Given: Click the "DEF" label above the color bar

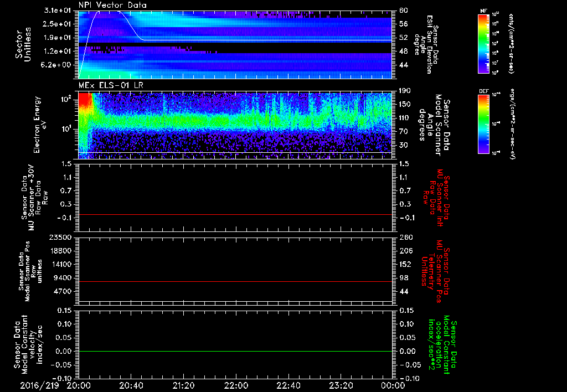Looking at the screenshot, I should coord(484,91).
